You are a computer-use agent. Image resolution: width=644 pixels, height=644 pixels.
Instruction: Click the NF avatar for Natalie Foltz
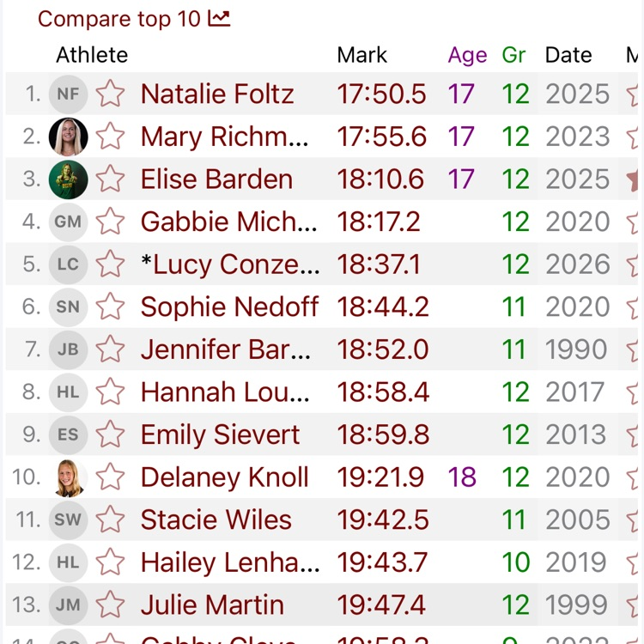pos(68,94)
